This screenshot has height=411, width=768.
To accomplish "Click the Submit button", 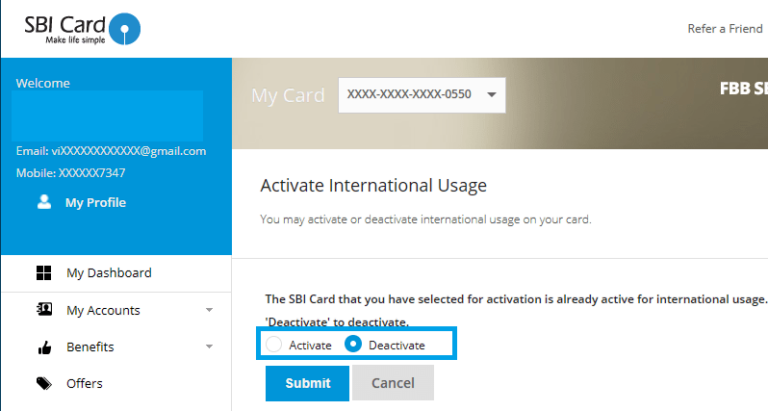I will coord(307,383).
